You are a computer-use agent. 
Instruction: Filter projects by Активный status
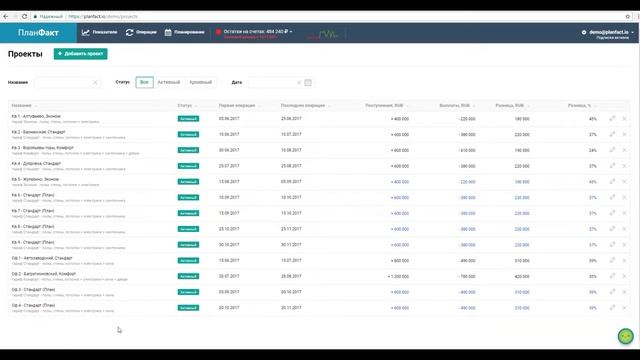169,82
